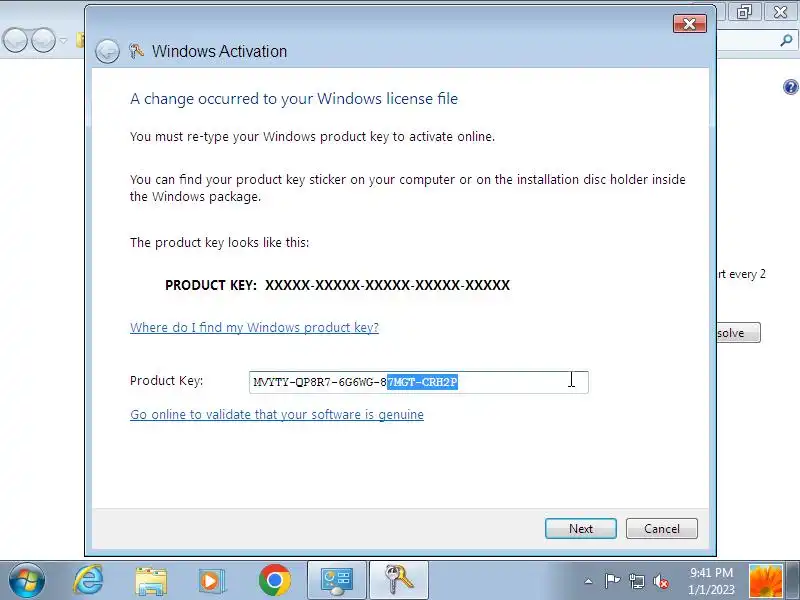Open the clock showing 9:41 PM
The width and height of the screenshot is (800, 600).
coord(711,581)
